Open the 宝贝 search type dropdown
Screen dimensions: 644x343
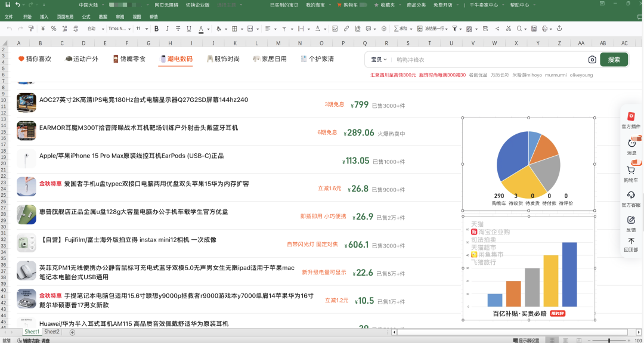(379, 60)
